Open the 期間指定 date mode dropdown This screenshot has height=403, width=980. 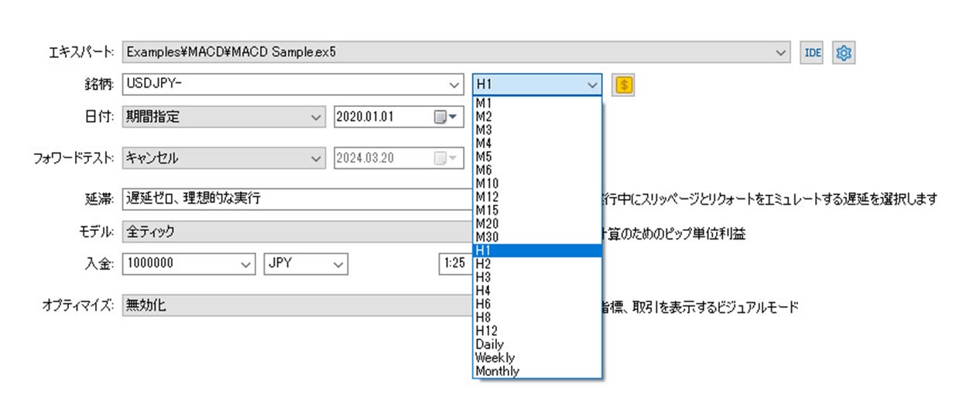pos(315,117)
